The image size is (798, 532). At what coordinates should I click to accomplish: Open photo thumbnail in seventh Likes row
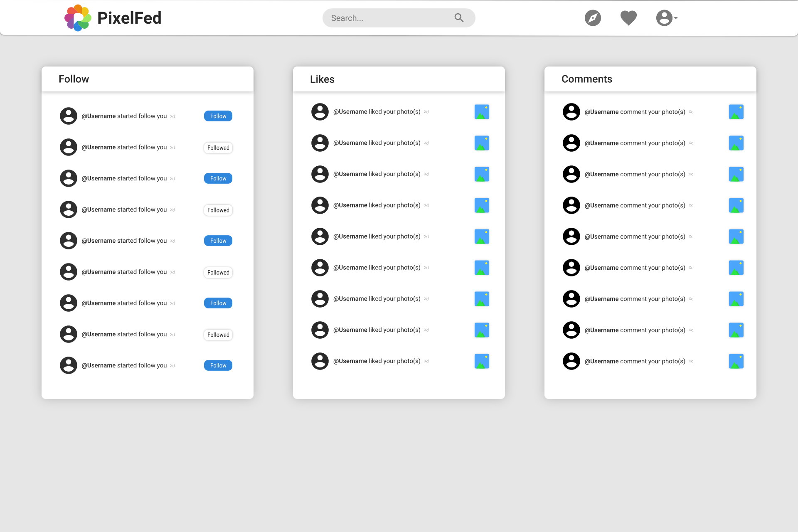[x=482, y=299]
